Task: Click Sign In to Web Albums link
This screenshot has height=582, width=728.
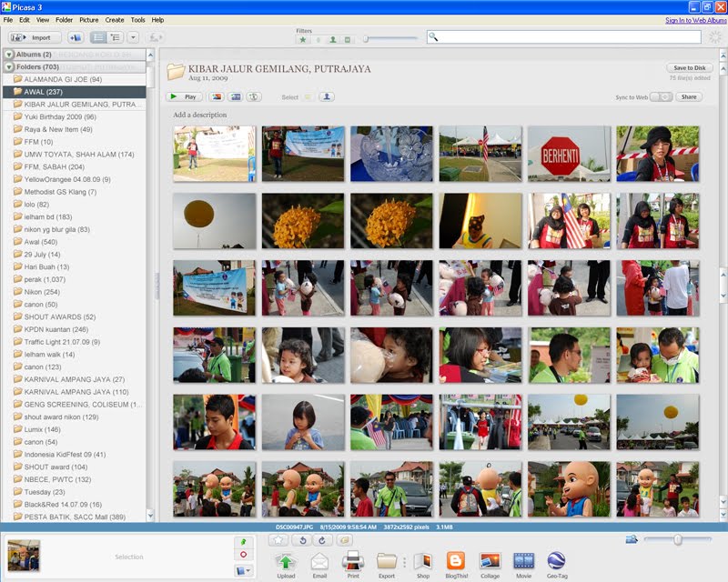Action: (x=695, y=20)
